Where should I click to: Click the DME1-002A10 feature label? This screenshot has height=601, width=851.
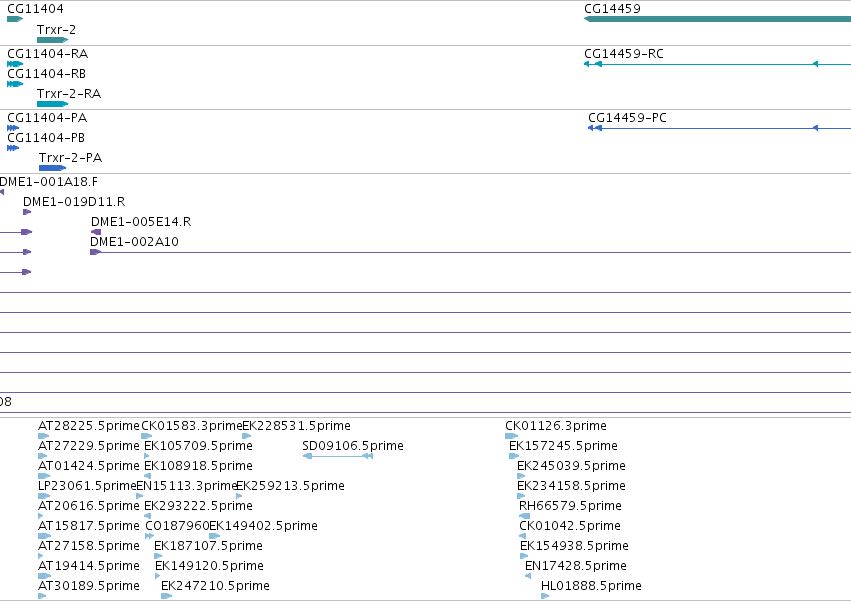click(134, 242)
